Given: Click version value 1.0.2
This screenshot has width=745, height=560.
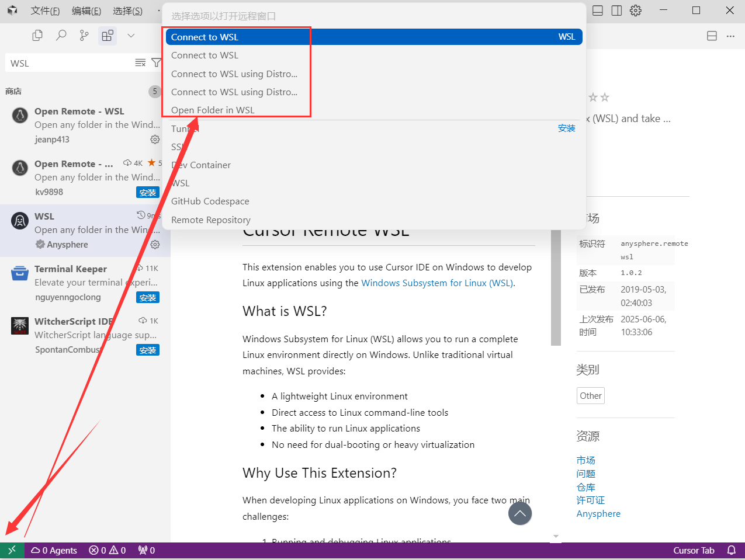Looking at the screenshot, I should click(x=632, y=273).
